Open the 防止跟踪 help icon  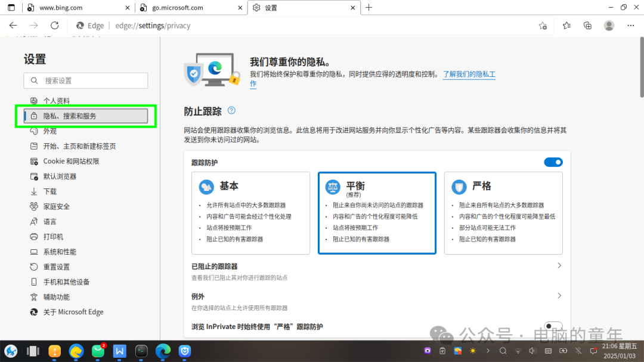[x=232, y=110]
